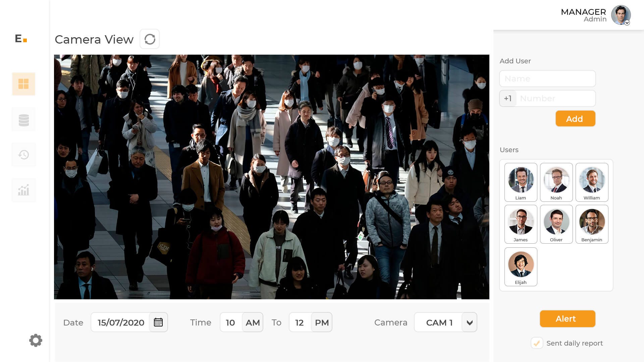Select user Elijah
The width and height of the screenshot is (644, 362).
click(521, 267)
